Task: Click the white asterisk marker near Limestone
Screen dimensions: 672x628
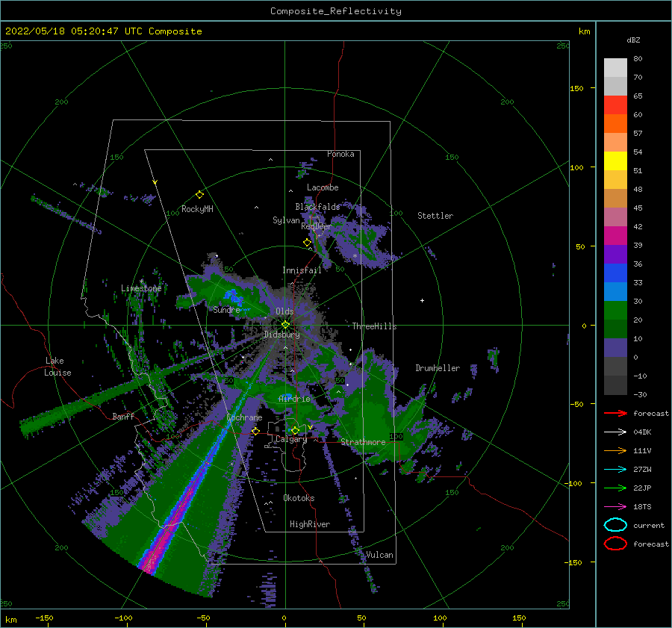Action: tap(141, 282)
